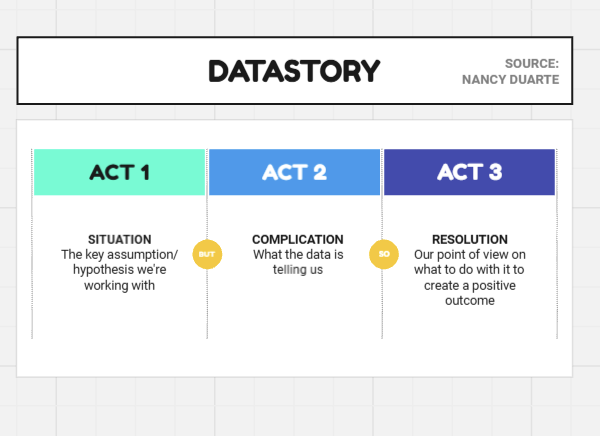Click the word 'working with' under Situation
The width and height of the screenshot is (600, 436).
(119, 286)
